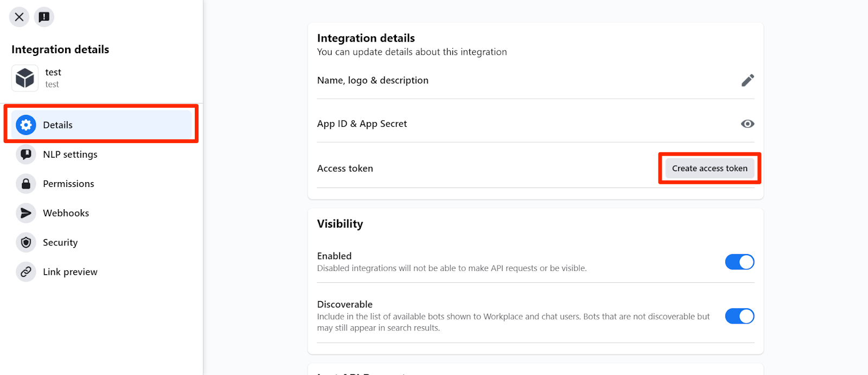Click the Link preview chain icon
Screen dimensions: 868x375
pos(25,271)
